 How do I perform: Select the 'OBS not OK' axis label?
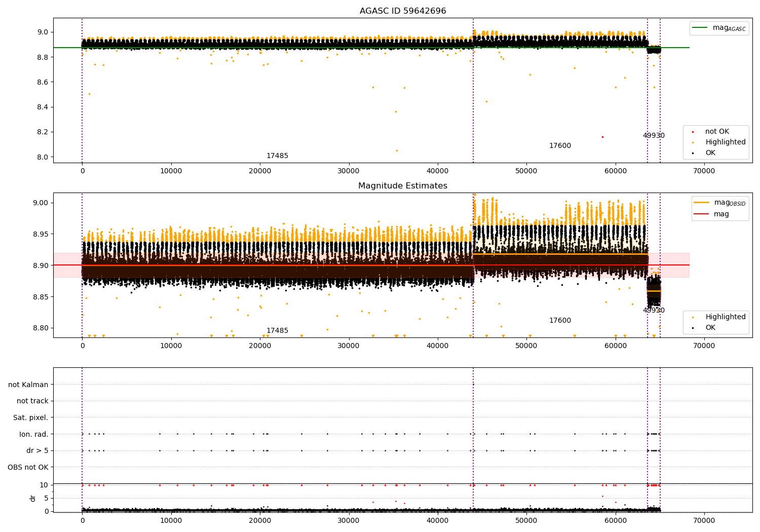click(28, 467)
